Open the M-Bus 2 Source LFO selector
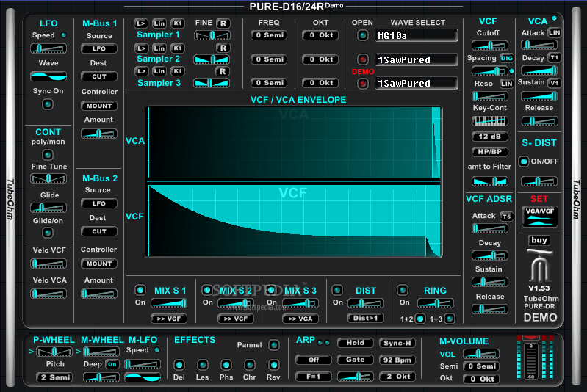This screenshot has width=587, height=392. (x=99, y=203)
